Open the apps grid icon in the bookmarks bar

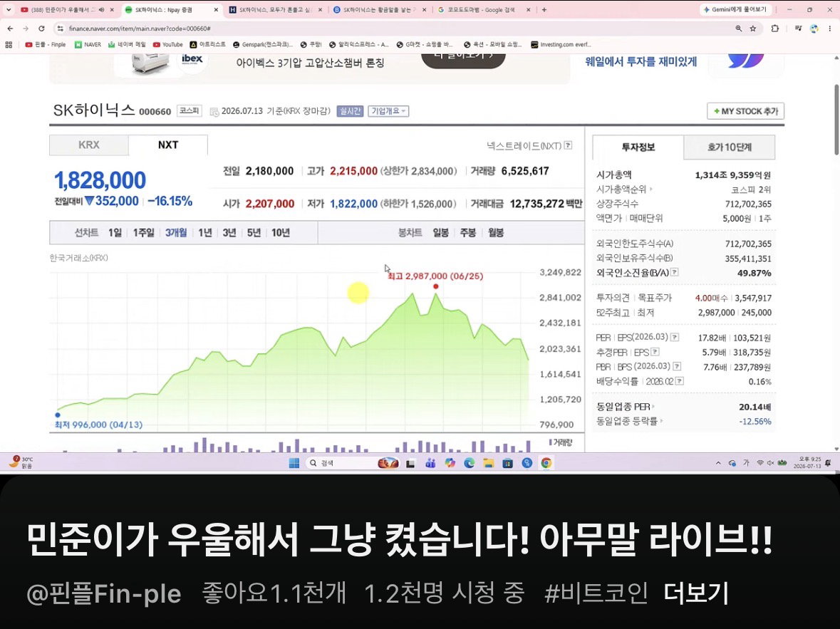[x=9, y=44]
